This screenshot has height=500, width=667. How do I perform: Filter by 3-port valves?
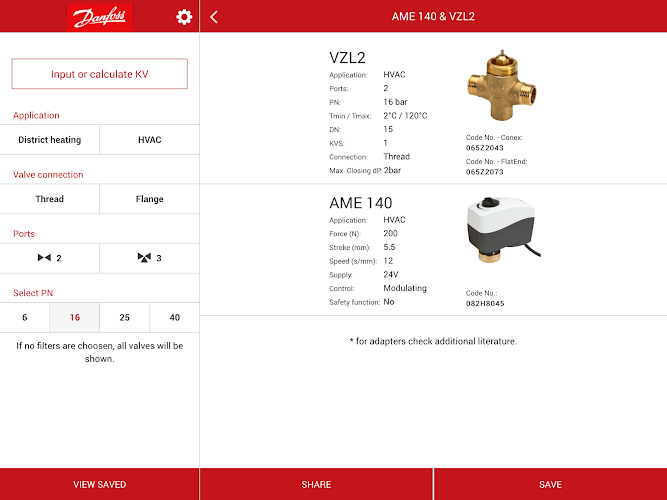(x=149, y=258)
